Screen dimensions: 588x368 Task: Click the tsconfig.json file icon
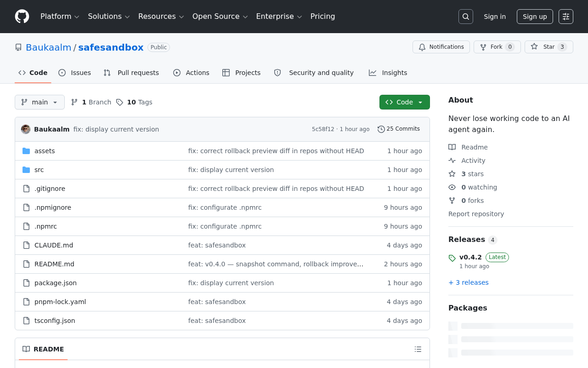[26, 321]
